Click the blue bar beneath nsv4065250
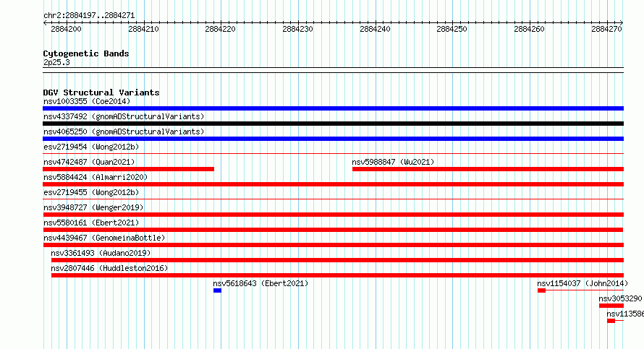 [x=333, y=139]
